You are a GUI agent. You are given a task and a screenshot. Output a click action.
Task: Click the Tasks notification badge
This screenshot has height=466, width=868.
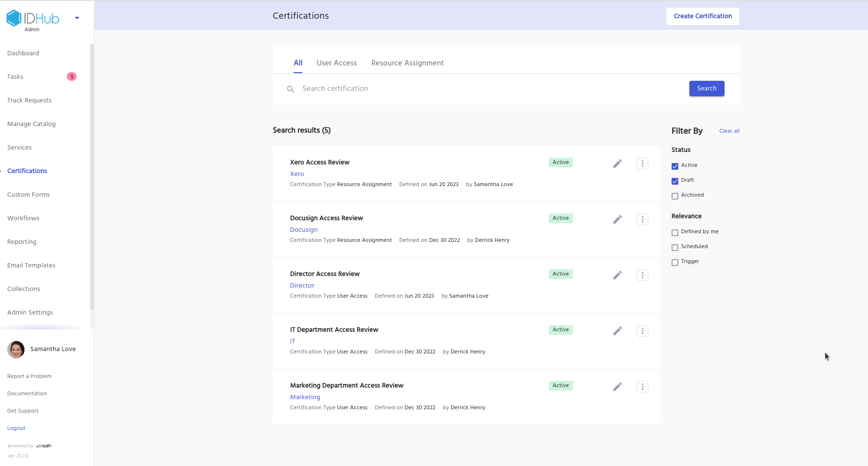(72, 76)
